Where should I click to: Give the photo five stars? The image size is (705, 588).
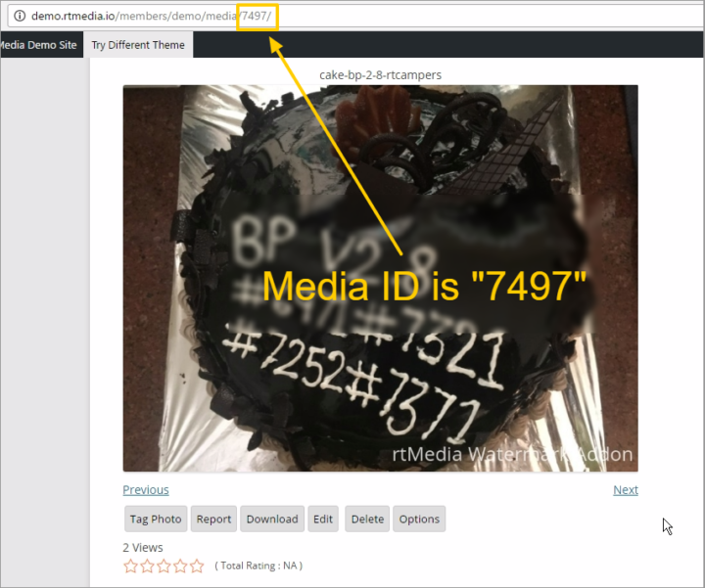point(197,565)
